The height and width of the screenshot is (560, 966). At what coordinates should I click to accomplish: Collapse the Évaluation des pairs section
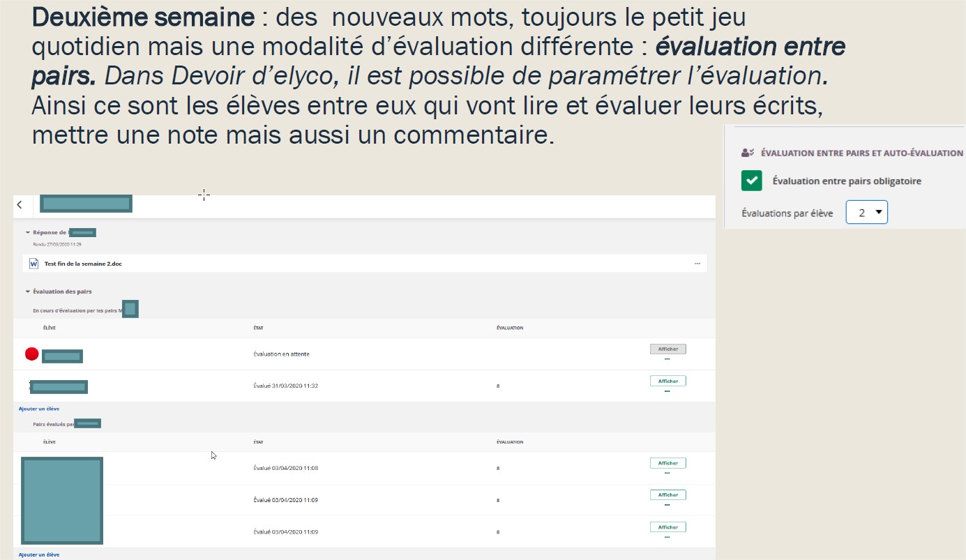(x=28, y=292)
